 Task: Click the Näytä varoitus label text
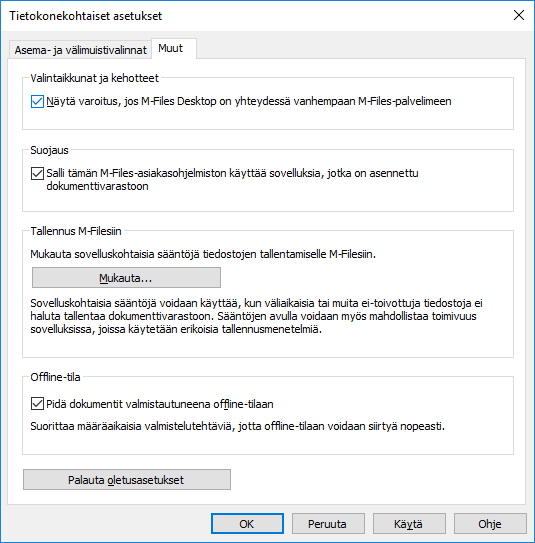pos(249,101)
